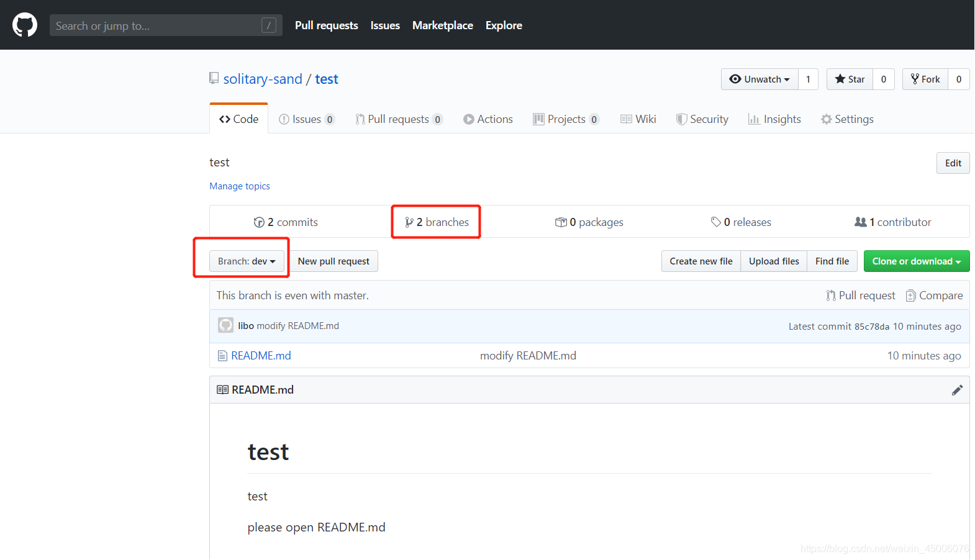Switch to the Code tab
Viewport: 975px width, 560px height.
239,119
